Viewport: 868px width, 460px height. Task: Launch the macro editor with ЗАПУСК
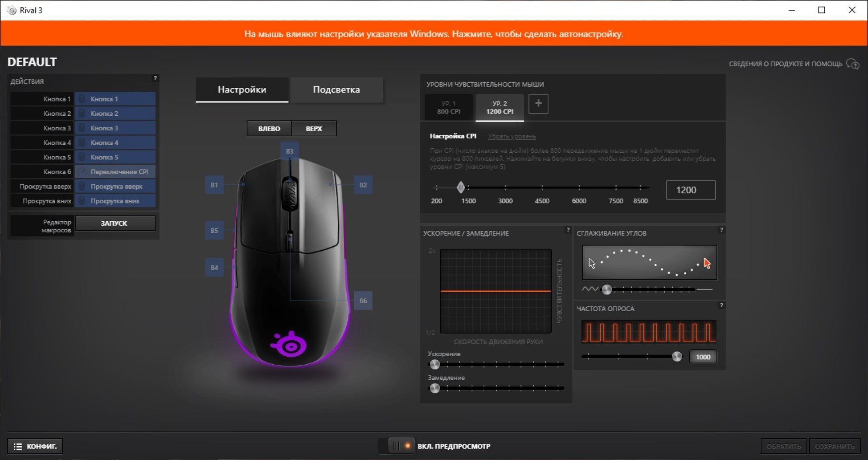click(115, 223)
